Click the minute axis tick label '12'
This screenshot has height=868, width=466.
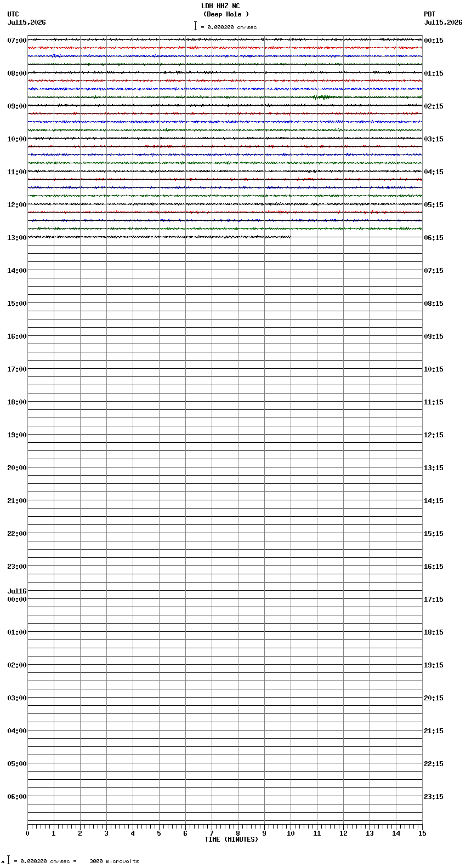pyautogui.click(x=343, y=833)
